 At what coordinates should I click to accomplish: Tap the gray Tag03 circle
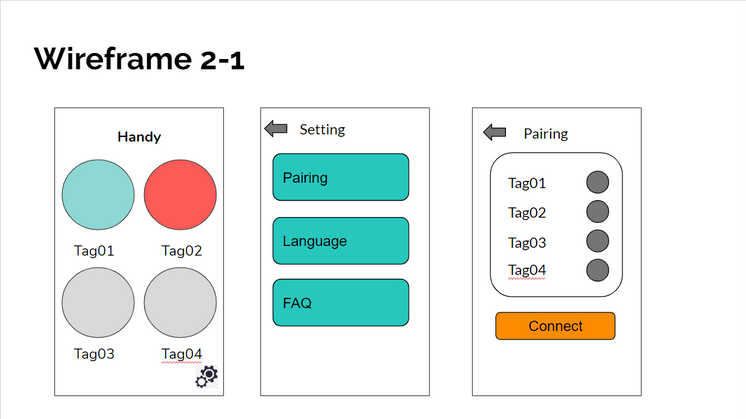click(98, 303)
